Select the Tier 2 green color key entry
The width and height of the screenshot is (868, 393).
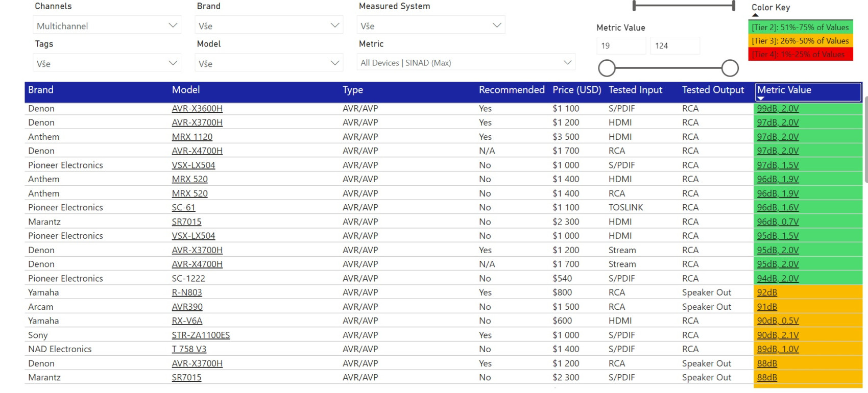click(800, 28)
